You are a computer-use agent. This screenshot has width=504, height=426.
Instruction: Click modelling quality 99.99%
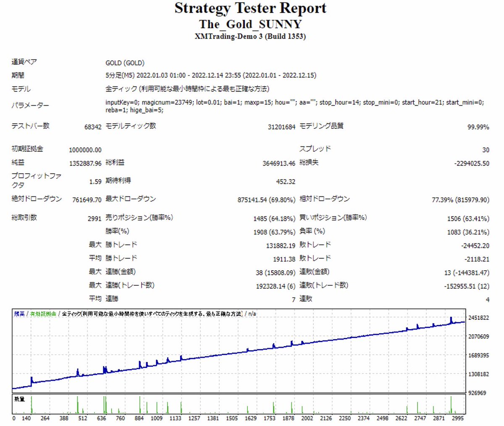(x=478, y=127)
